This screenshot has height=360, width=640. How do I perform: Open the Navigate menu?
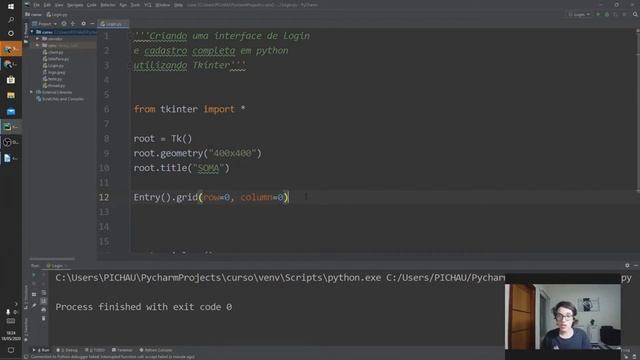(75, 5)
